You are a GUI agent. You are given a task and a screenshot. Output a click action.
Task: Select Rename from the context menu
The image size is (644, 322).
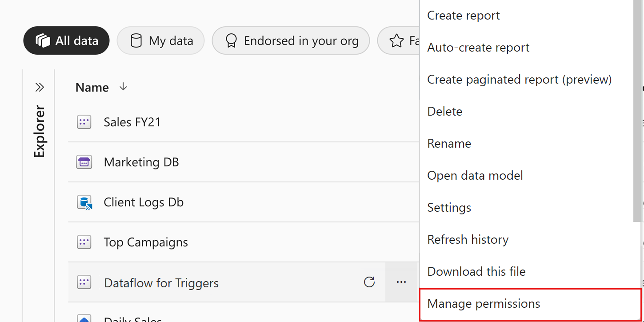(449, 143)
